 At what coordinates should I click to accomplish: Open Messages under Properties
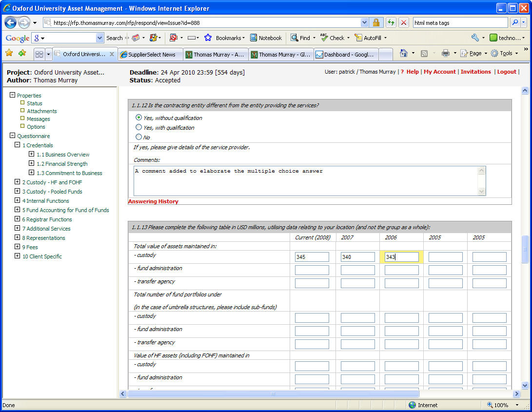coord(39,119)
